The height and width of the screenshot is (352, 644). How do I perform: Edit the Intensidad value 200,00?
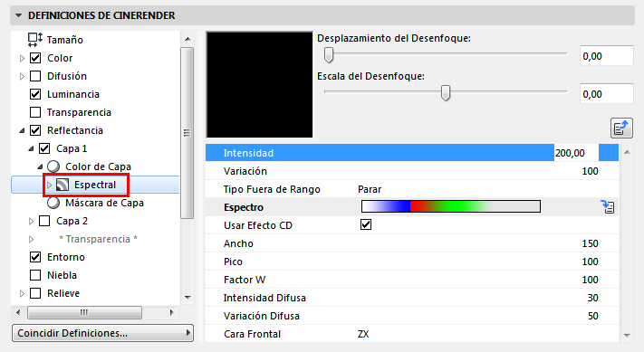tap(576, 153)
